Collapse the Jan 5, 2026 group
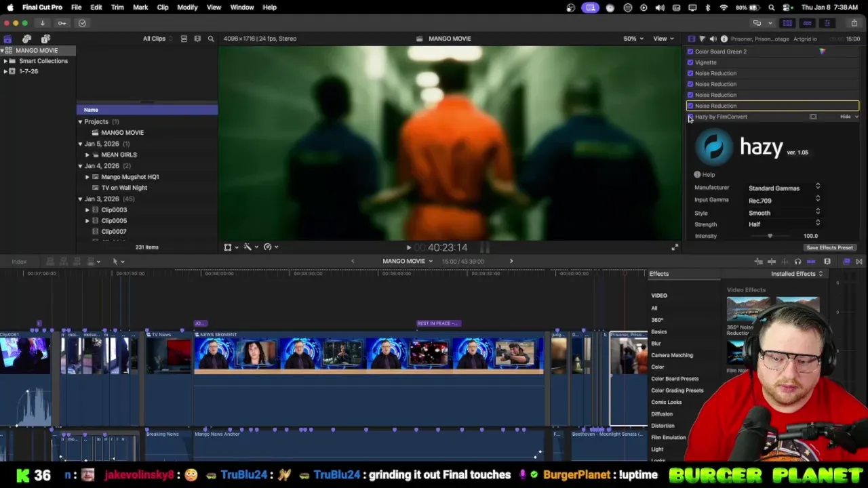 tap(80, 144)
